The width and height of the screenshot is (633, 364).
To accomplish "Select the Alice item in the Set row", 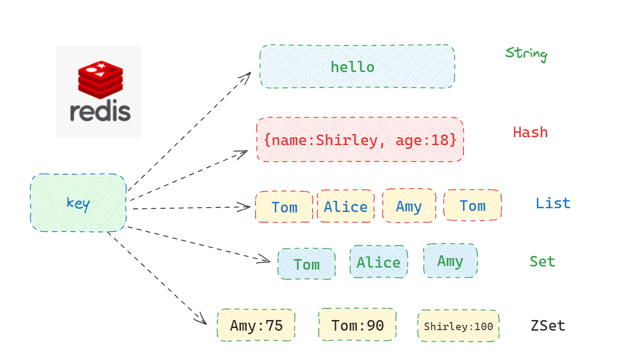I will coord(379,262).
